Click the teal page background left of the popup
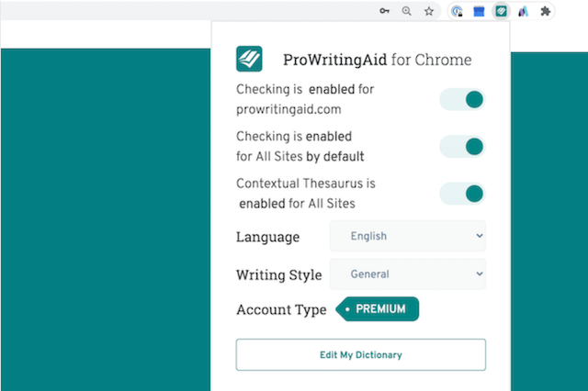Image resolution: width=588 pixels, height=391 pixels. point(105,219)
